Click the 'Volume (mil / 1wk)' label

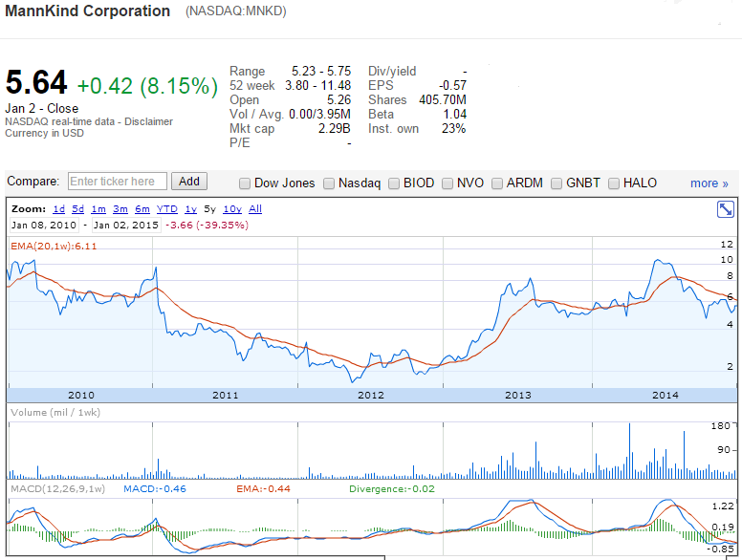55,413
